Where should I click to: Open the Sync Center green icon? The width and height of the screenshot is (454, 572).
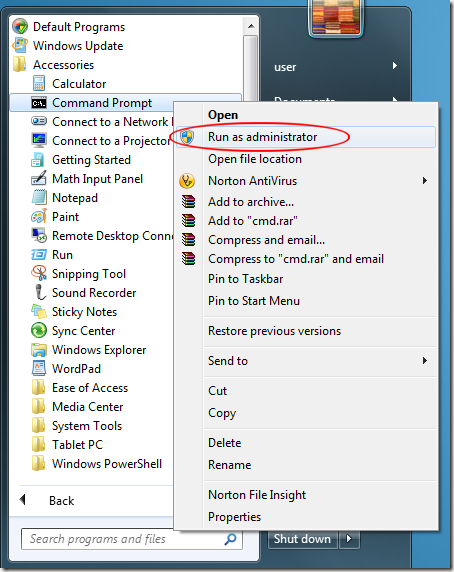point(39,331)
